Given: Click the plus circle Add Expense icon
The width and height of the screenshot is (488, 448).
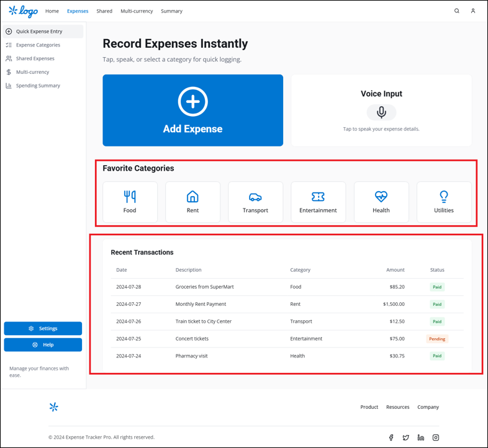Looking at the screenshot, I should point(192,101).
